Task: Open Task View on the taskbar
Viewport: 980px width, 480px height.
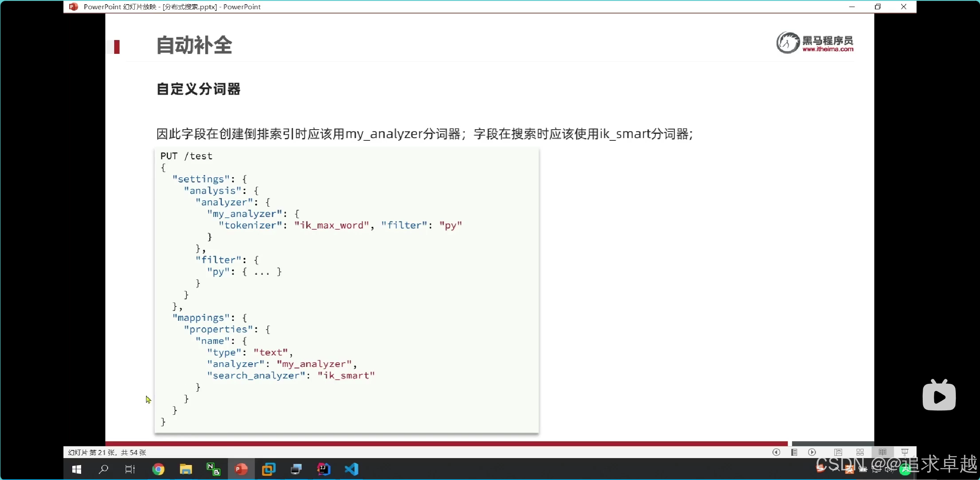Action: coord(130,469)
